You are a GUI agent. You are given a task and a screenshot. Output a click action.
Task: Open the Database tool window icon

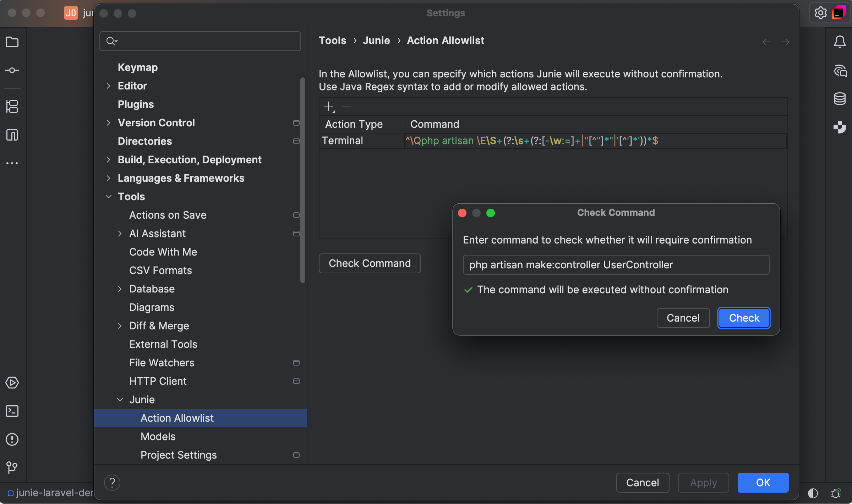click(x=840, y=99)
